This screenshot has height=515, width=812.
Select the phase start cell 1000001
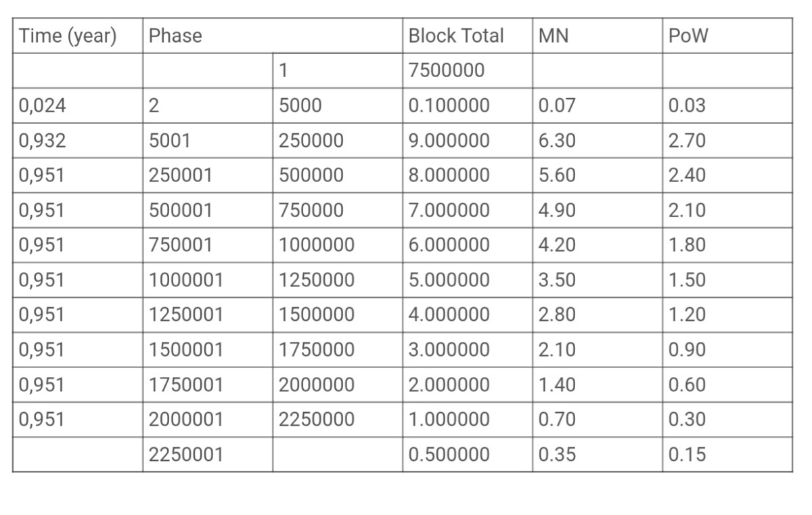click(208, 280)
